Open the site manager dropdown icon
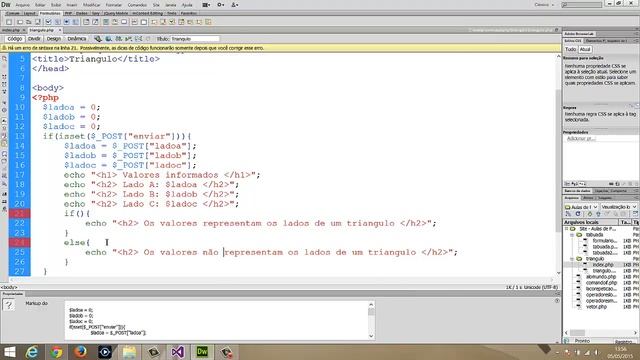The width and height of the screenshot is (640, 360). coord(235,5)
